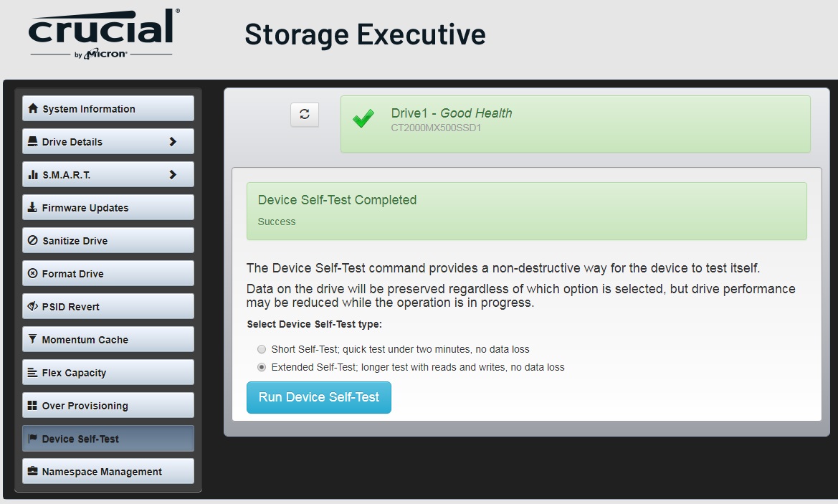Expand the S.M.A.R.T. submenu chevron
The width and height of the screenshot is (838, 504).
(x=173, y=175)
